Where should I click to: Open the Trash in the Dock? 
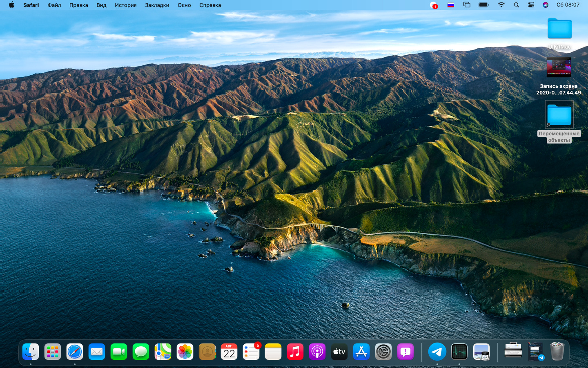pos(557,352)
